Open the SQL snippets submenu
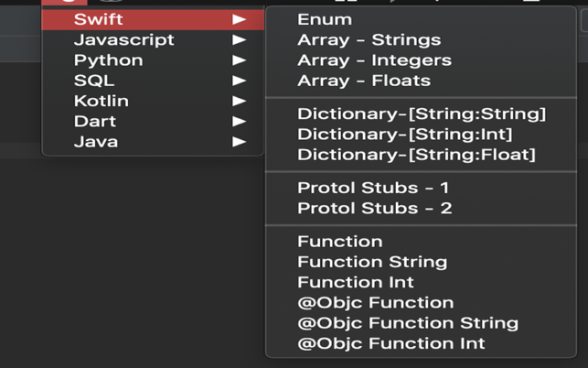The height and width of the screenshot is (368, 588). (x=153, y=81)
